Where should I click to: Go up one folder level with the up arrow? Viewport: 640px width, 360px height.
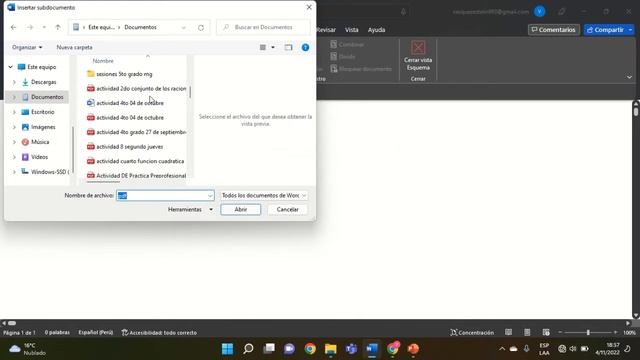pyautogui.click(x=58, y=27)
